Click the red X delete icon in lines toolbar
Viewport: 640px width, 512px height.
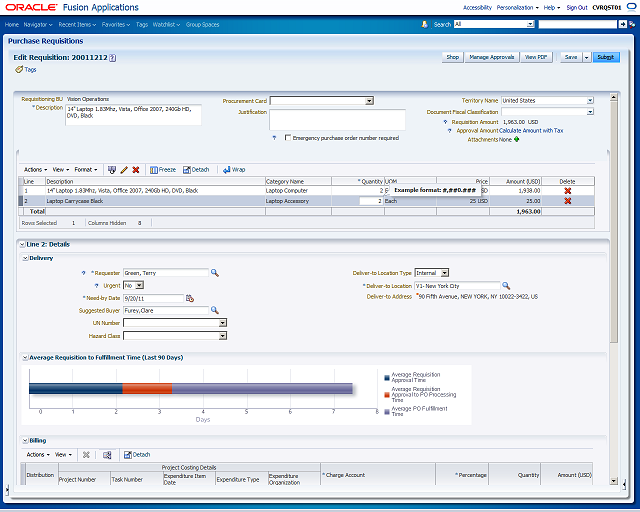coord(136,170)
